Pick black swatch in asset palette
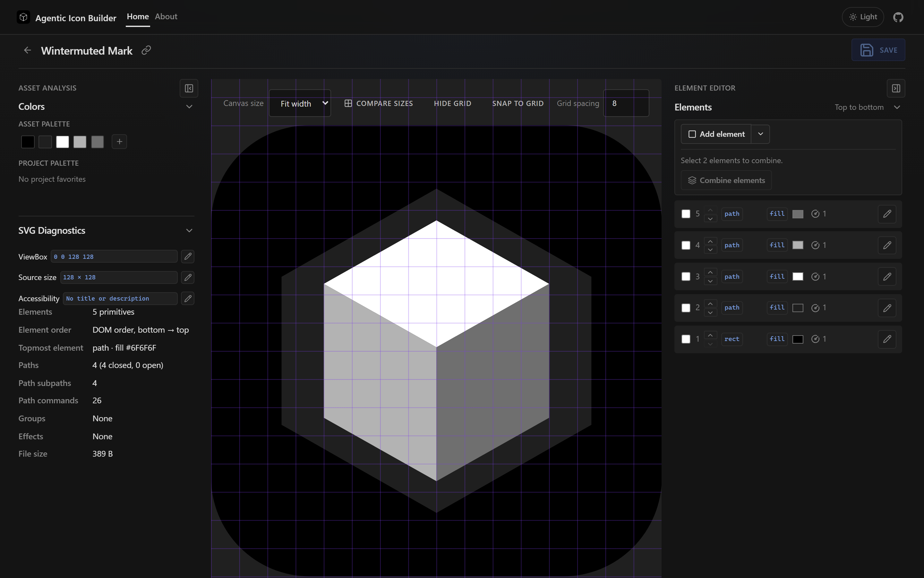This screenshot has width=924, height=578. click(x=28, y=142)
